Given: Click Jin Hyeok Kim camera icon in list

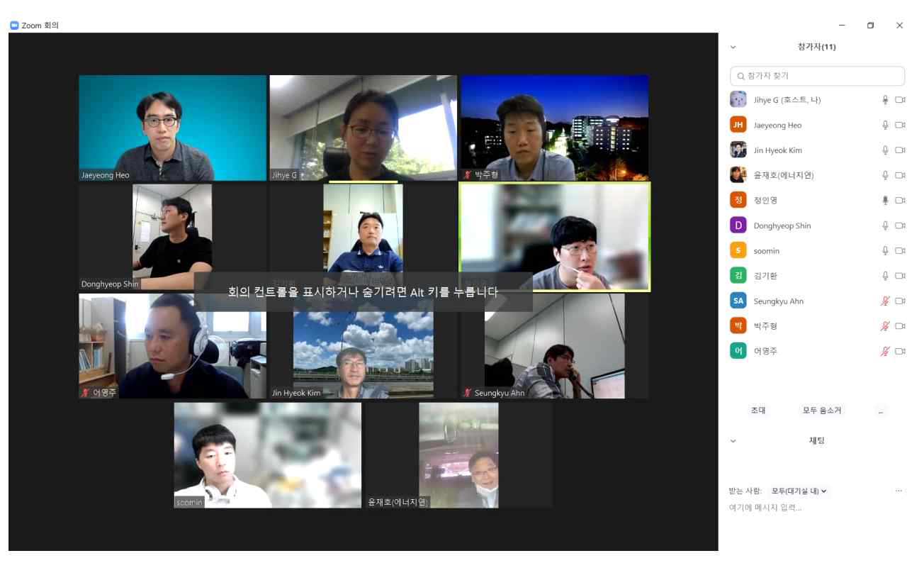Looking at the screenshot, I should coord(901,150).
